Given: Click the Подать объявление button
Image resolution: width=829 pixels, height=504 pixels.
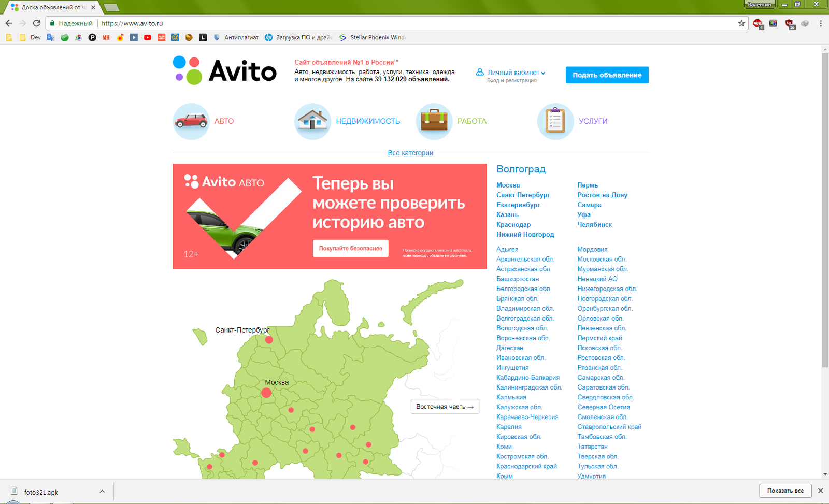Looking at the screenshot, I should [607, 75].
